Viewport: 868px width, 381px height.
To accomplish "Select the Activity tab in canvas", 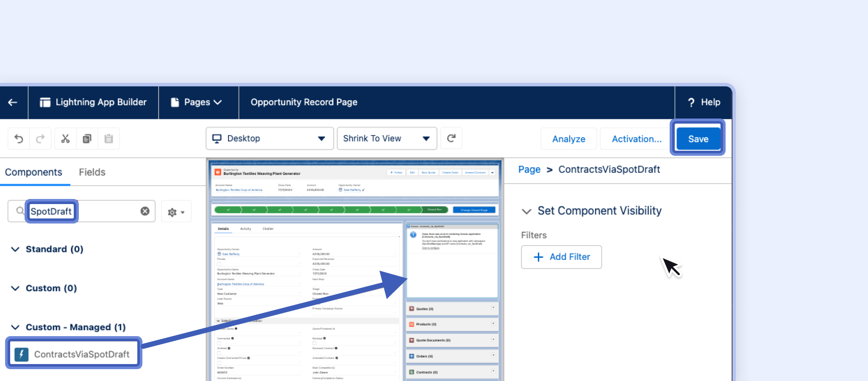I will (x=246, y=229).
